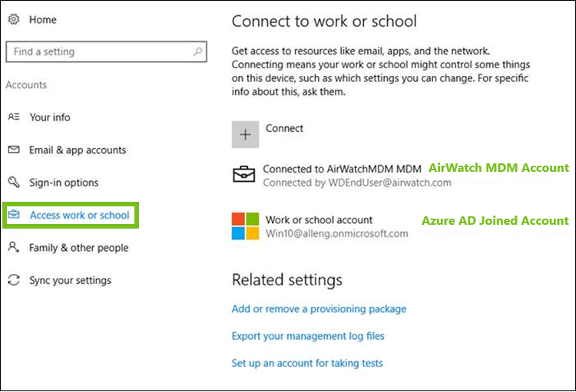Click the Email & app accounts envelope icon
Image resolution: width=576 pixels, height=392 pixels.
14,150
